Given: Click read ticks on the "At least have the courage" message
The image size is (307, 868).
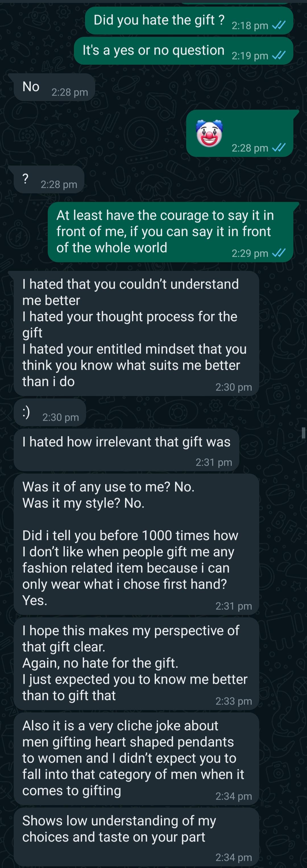Looking at the screenshot, I should [x=279, y=253].
